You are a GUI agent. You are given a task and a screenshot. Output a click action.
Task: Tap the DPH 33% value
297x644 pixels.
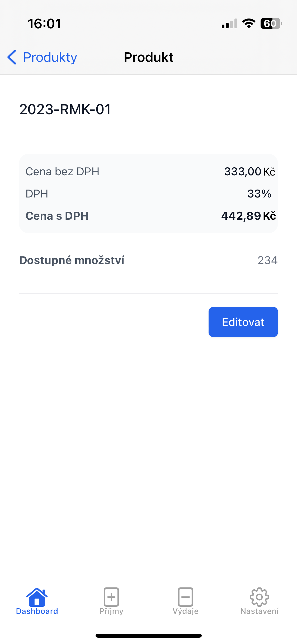click(259, 194)
